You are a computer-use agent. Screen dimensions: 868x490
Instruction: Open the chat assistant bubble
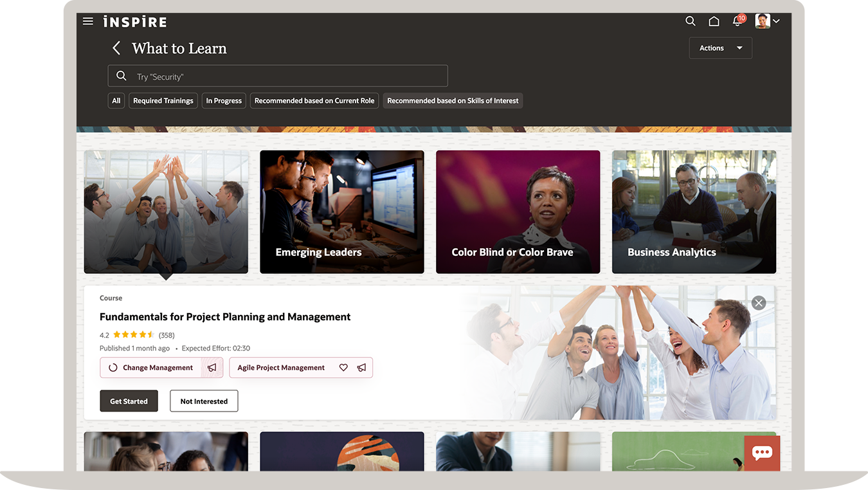762,453
